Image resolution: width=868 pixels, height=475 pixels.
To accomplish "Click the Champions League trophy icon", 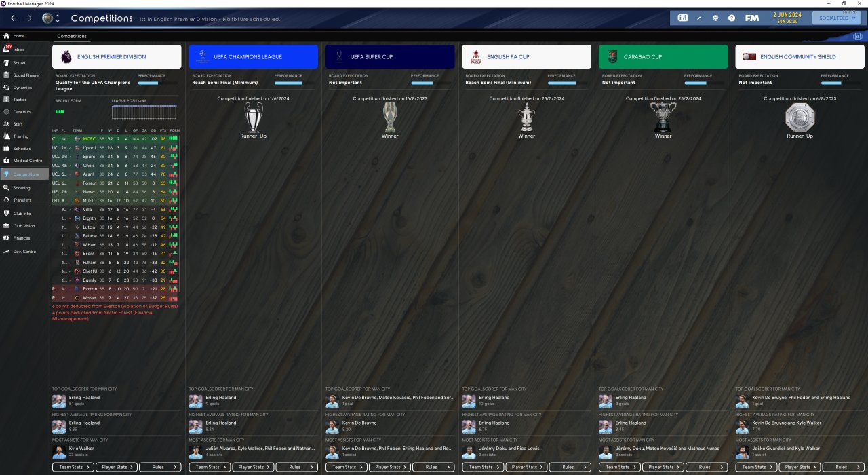I will pos(253,117).
